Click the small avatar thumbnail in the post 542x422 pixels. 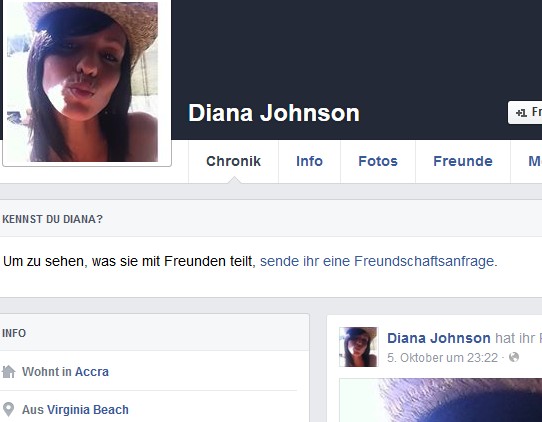(359, 347)
